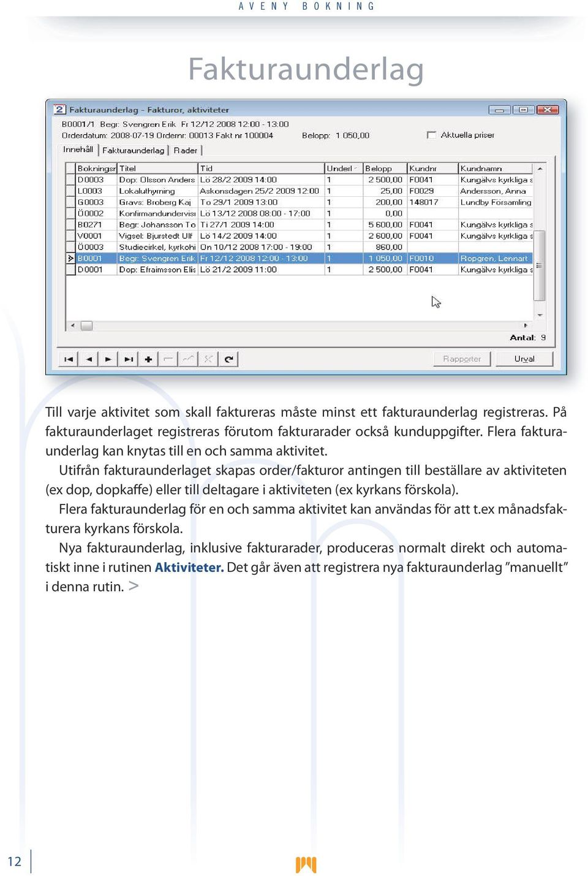Click time 'Askonsdagen 25/2 2009 12:00'
Viewport: 588px width, 876px height.
[x=261, y=191]
